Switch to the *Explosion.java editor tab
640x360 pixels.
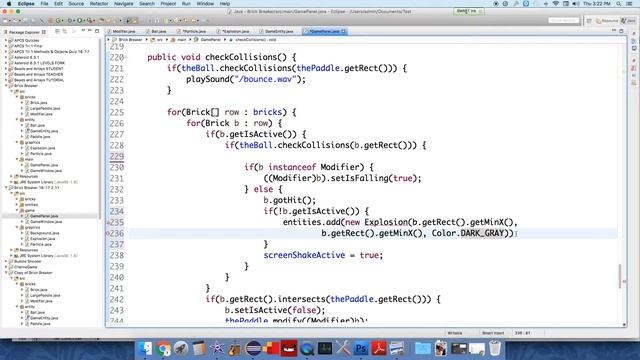pos(233,31)
